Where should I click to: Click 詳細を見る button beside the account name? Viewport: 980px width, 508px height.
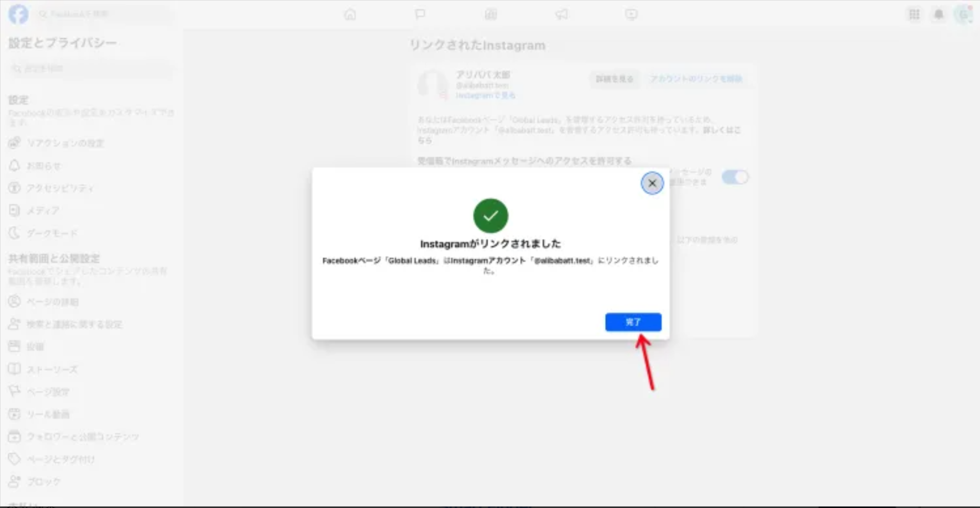pyautogui.click(x=614, y=79)
